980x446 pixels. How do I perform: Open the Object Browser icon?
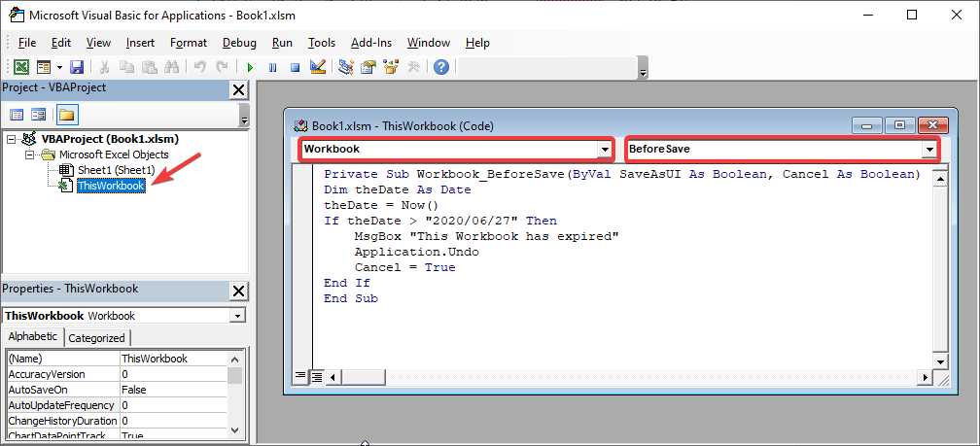tap(391, 67)
